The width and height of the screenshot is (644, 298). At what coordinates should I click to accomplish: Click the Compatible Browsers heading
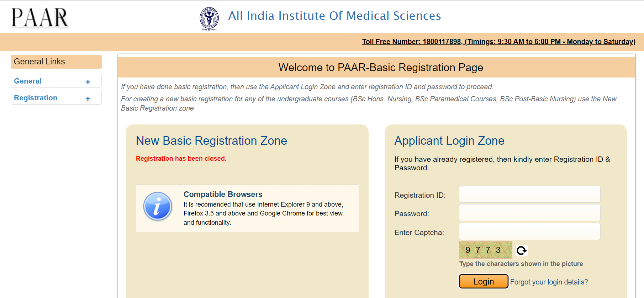coord(223,195)
